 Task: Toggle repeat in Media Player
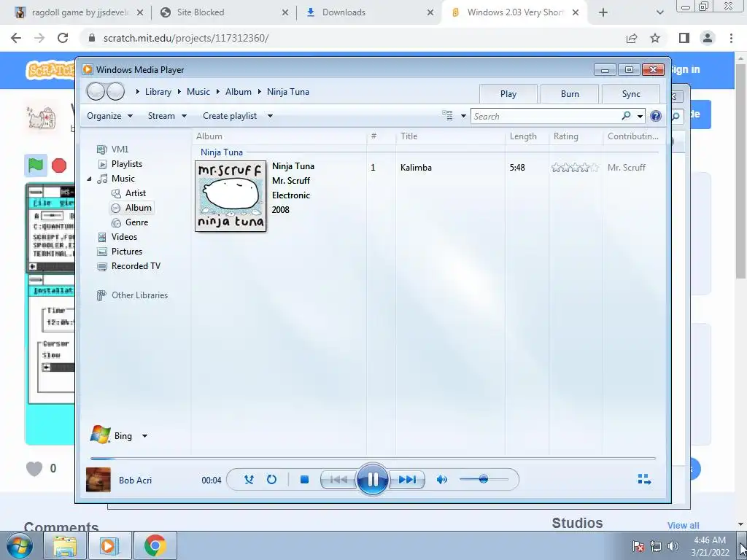pos(271,480)
